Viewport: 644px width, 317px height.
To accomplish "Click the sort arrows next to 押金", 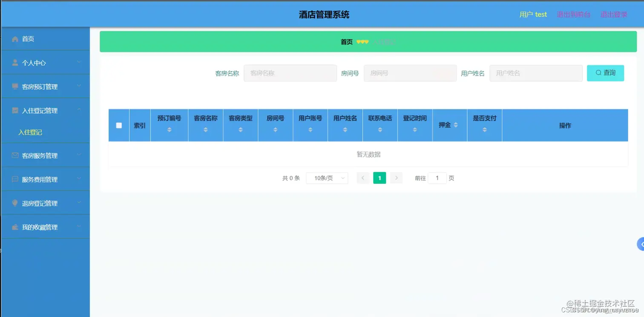I will (x=456, y=125).
